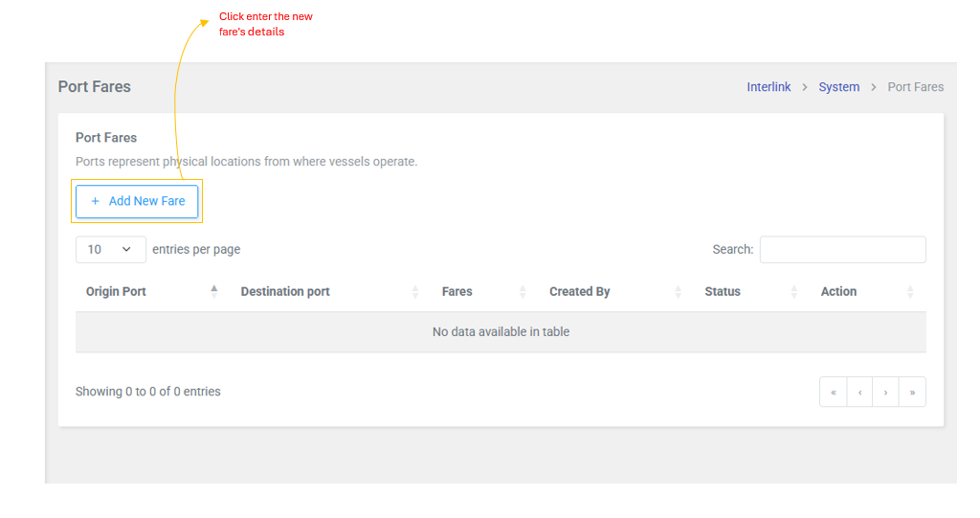Click the Port Fares breadcrumb item
This screenshot has height=518, width=980.
(915, 87)
